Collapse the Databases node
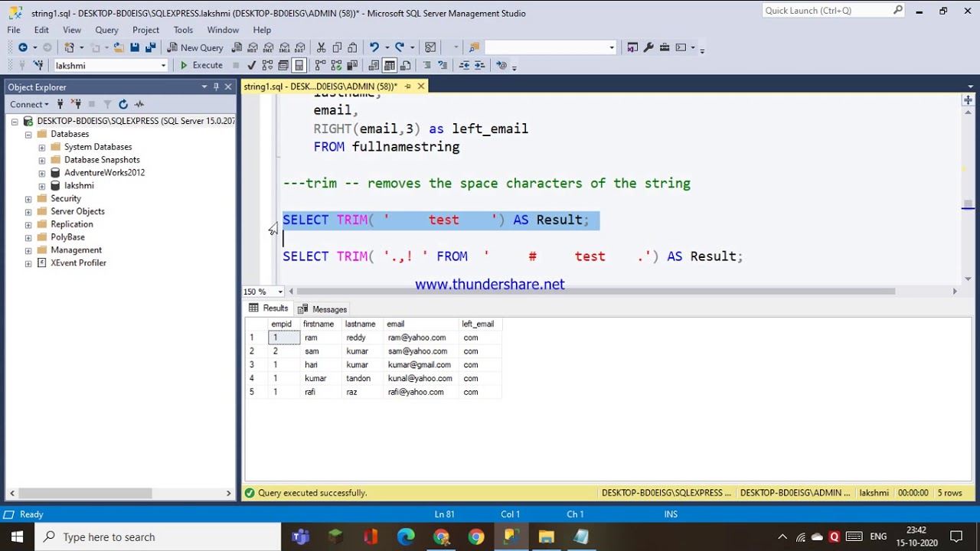This screenshot has height=551, width=980. (x=28, y=134)
